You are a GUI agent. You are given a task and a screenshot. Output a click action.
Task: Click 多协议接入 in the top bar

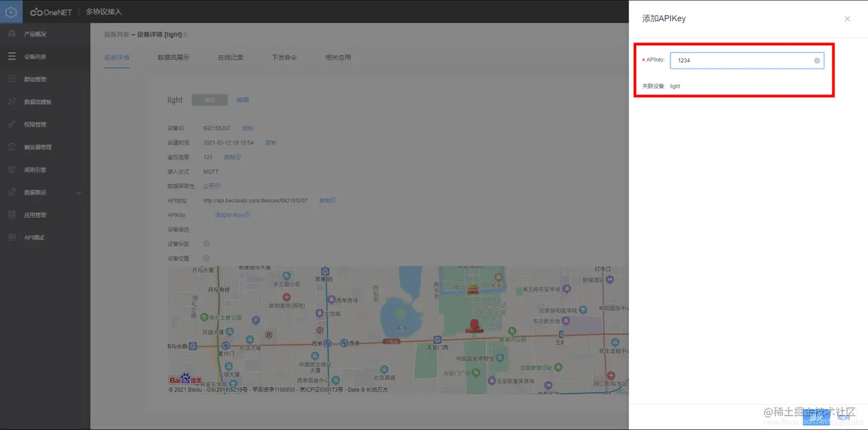104,12
